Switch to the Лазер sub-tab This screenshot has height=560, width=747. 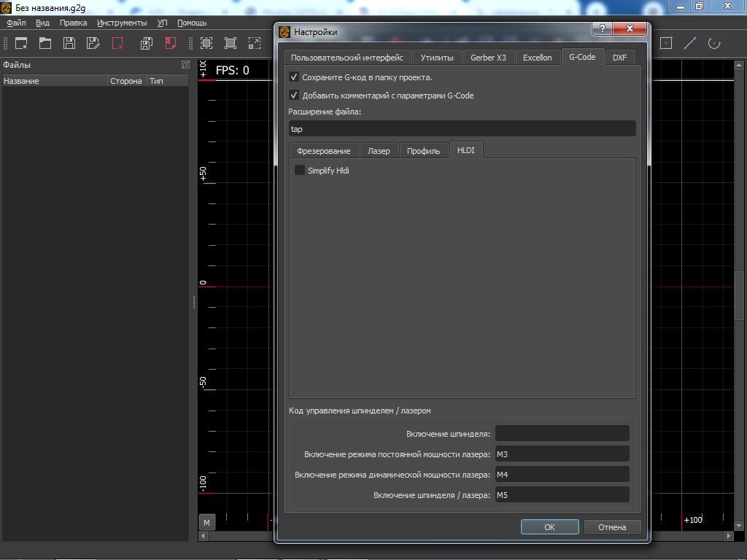point(379,150)
